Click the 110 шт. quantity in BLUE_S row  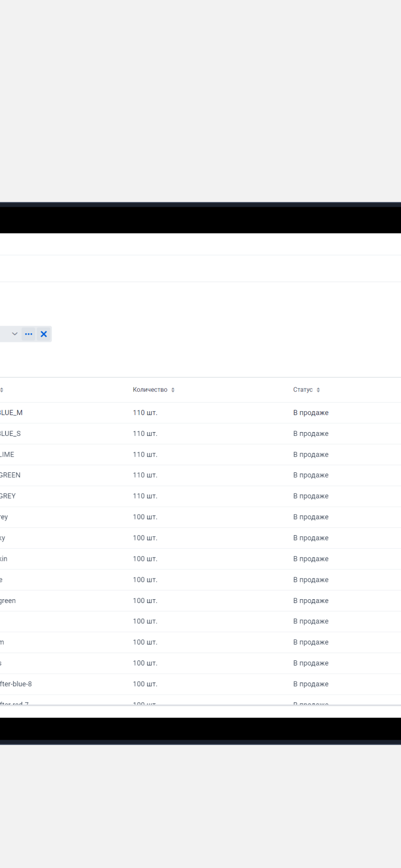tap(145, 434)
